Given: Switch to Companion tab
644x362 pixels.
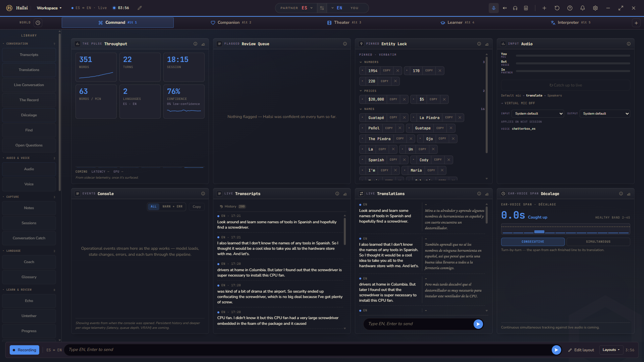Looking at the screenshot, I should [231, 22].
